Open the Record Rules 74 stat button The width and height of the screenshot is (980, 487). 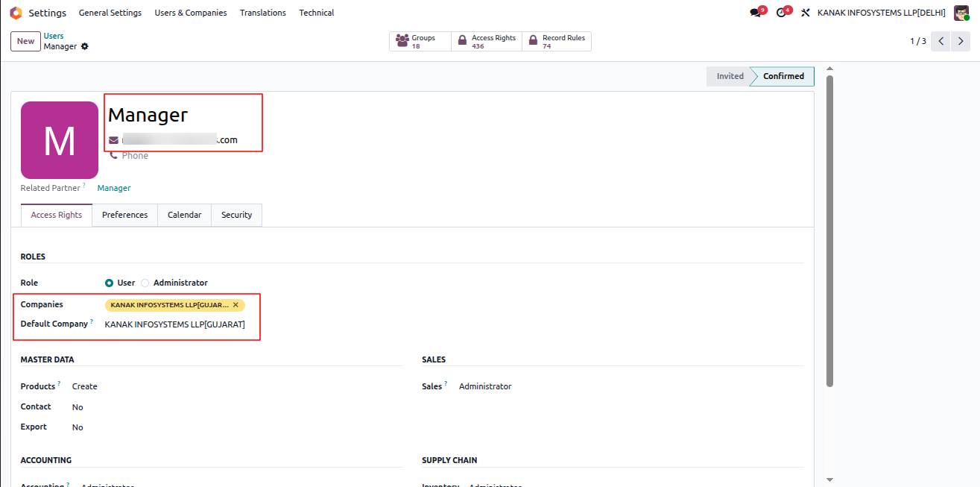[557, 41]
